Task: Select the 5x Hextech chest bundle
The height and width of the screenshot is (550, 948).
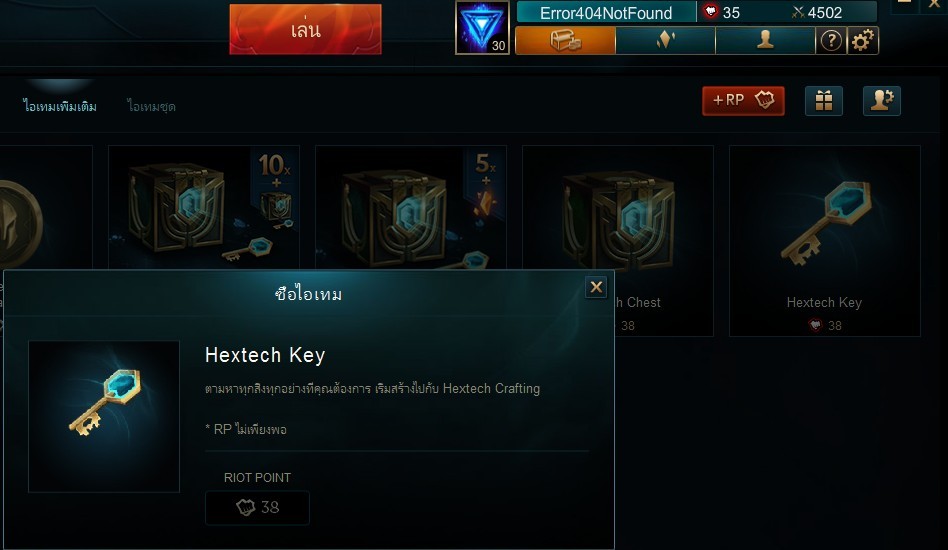Action: click(x=411, y=207)
